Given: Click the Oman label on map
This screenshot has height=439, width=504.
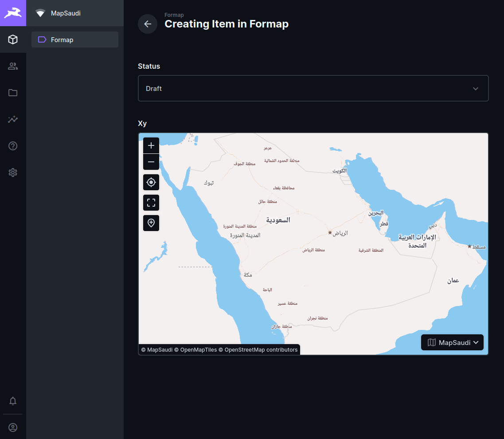Looking at the screenshot, I should point(453,280).
